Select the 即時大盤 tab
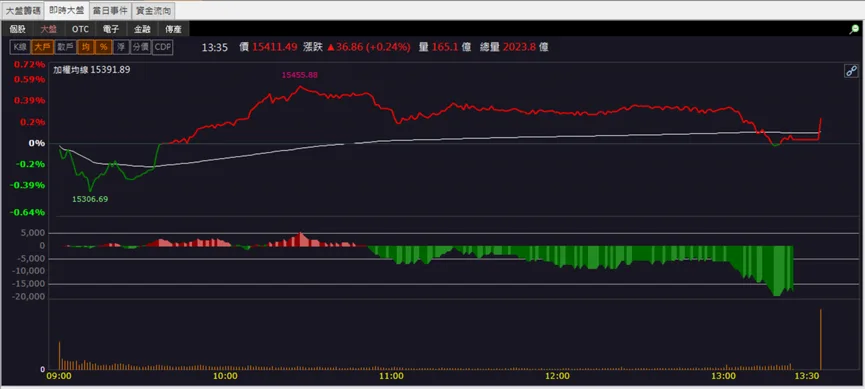 [x=66, y=10]
